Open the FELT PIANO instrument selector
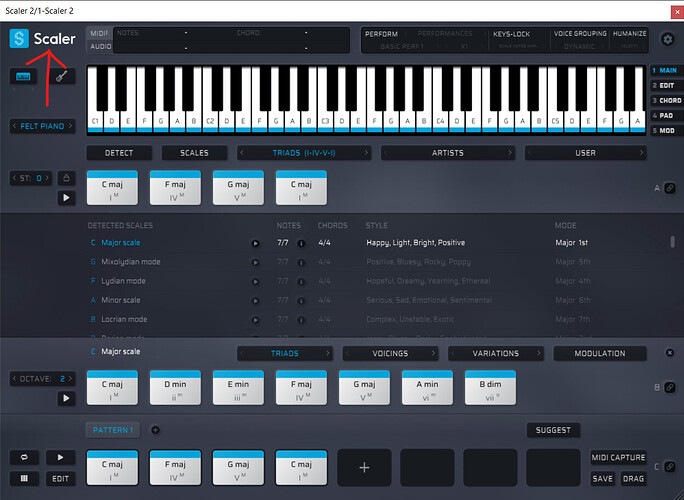Viewport: 684px width, 500px height. point(42,126)
